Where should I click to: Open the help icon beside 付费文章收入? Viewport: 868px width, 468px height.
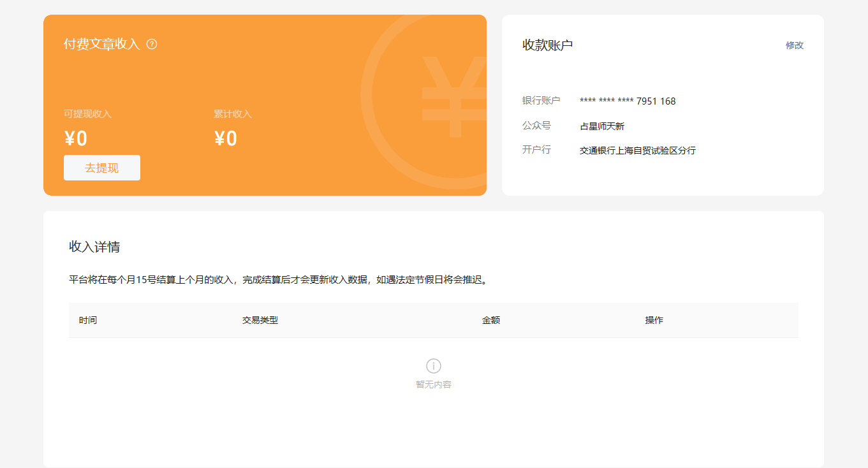(x=152, y=45)
